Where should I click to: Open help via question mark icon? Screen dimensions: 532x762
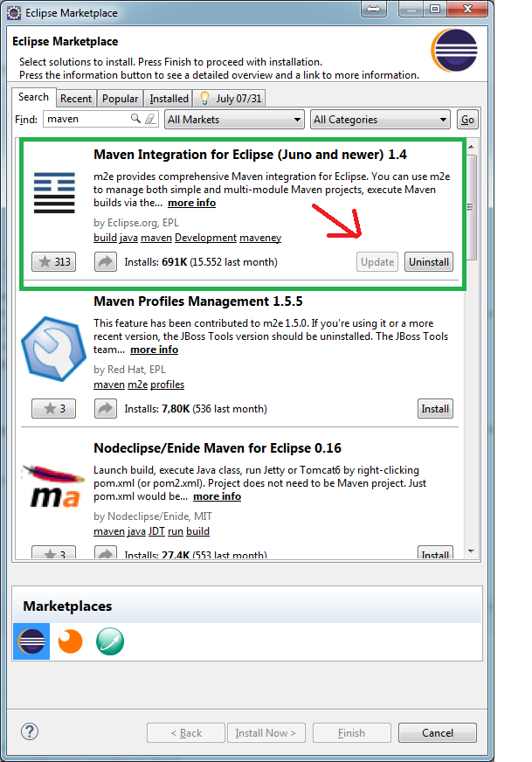30,731
